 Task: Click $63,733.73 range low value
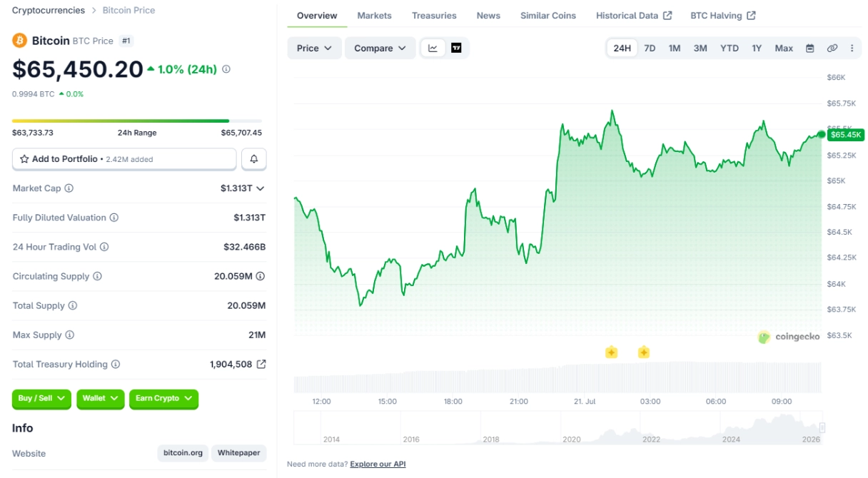(33, 133)
